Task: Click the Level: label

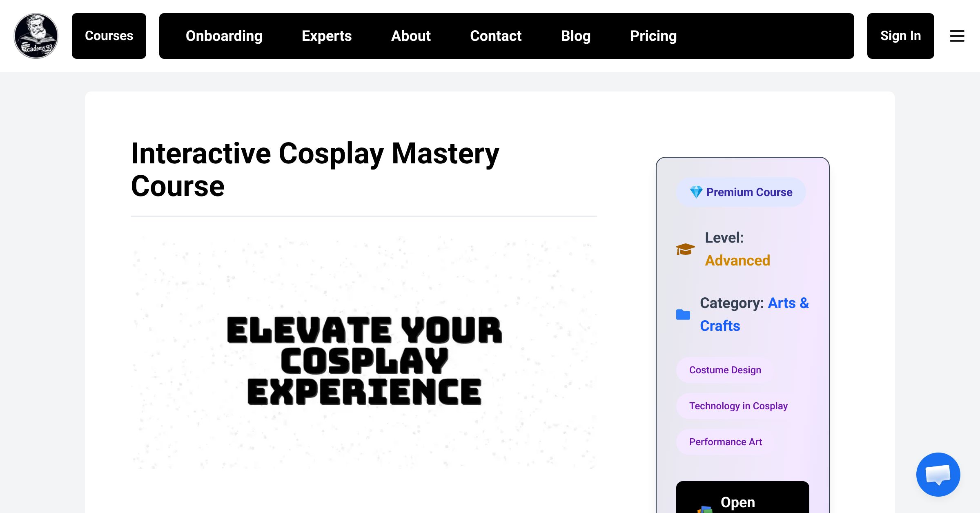Action: pos(724,238)
